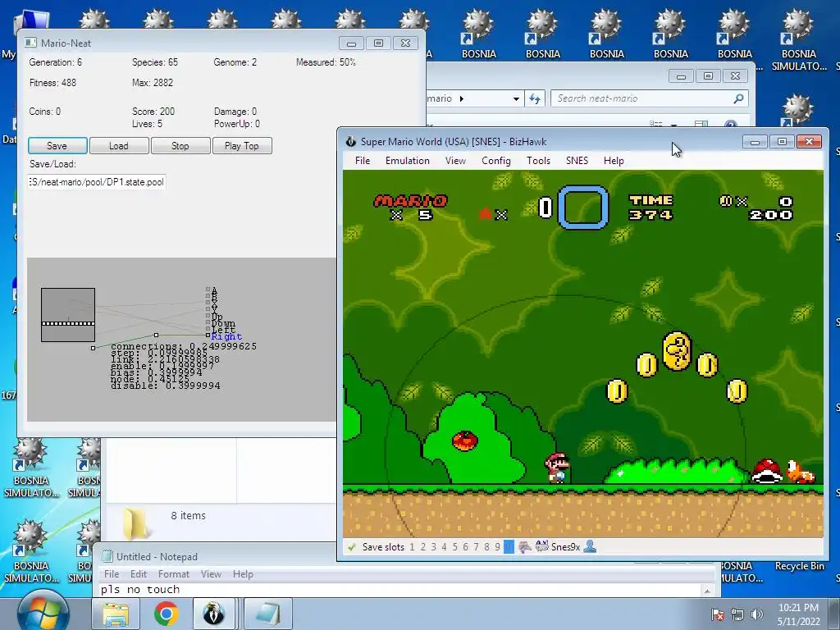Open Notepad View menu
Screen dimensions: 840x630
coord(211,573)
